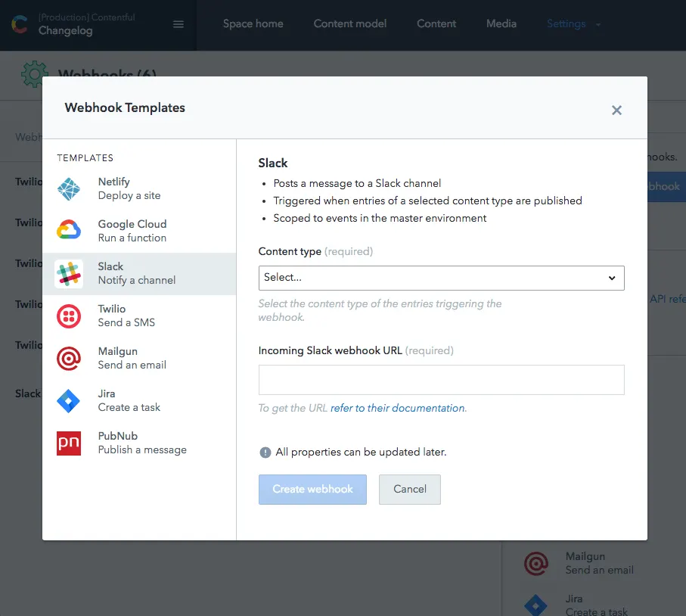Viewport: 686px width, 616px height.
Task: Click the Webhook Templates dialog title
Action: click(125, 107)
